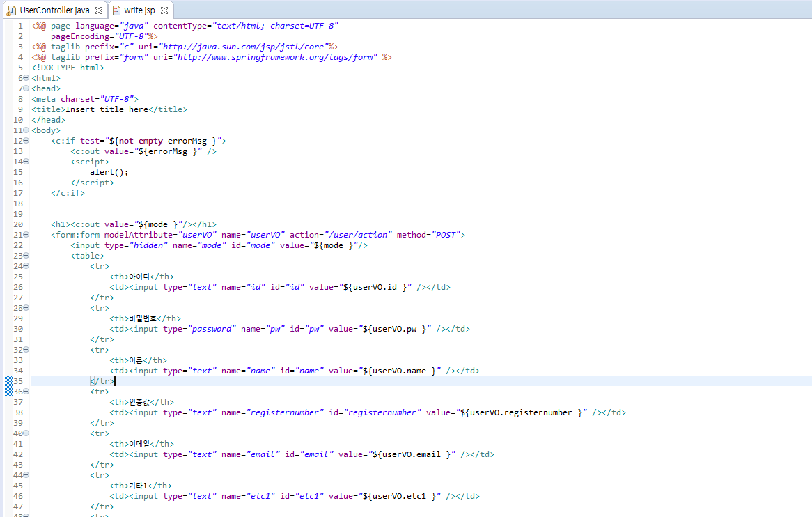Click the Java file icon on UserController tab
The height and width of the screenshot is (517, 812).
(x=11, y=10)
